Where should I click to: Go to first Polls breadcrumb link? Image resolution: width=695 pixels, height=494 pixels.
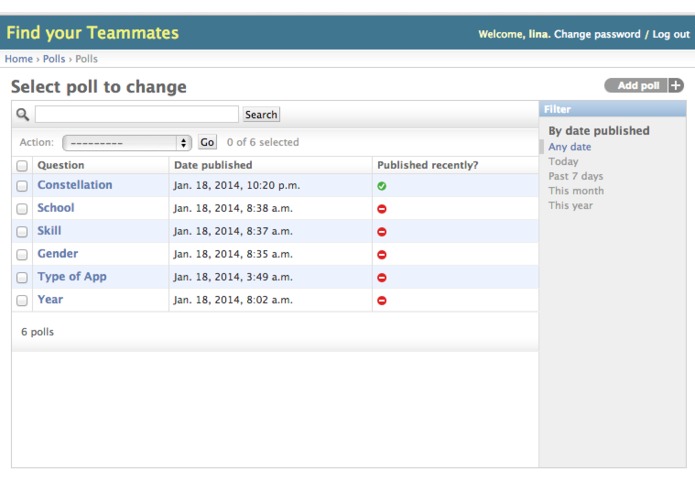point(54,59)
